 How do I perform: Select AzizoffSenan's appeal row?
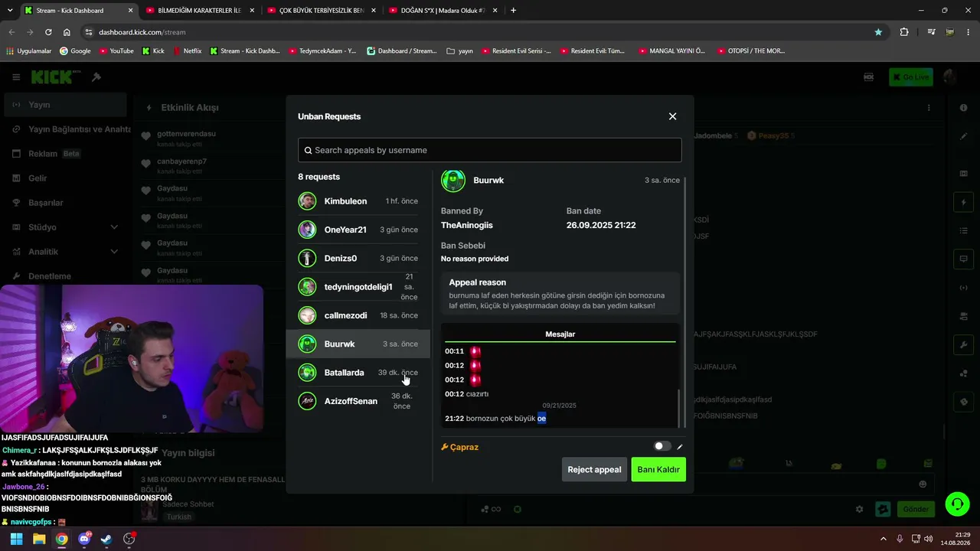tap(358, 401)
